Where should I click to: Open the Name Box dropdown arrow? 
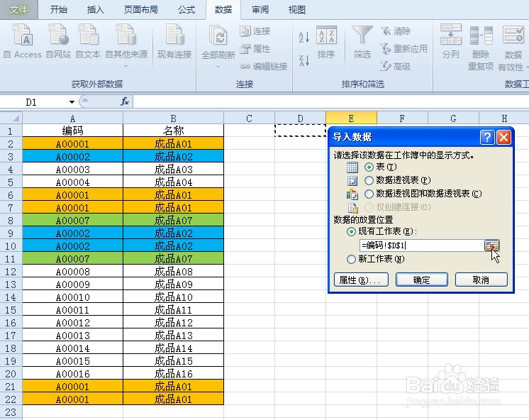coord(72,102)
